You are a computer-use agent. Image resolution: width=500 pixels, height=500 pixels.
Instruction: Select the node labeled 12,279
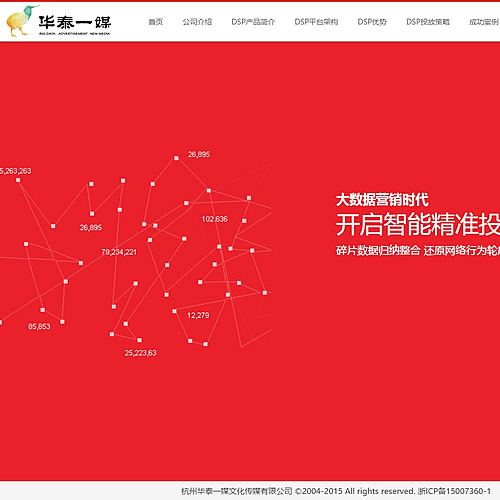click(x=198, y=315)
